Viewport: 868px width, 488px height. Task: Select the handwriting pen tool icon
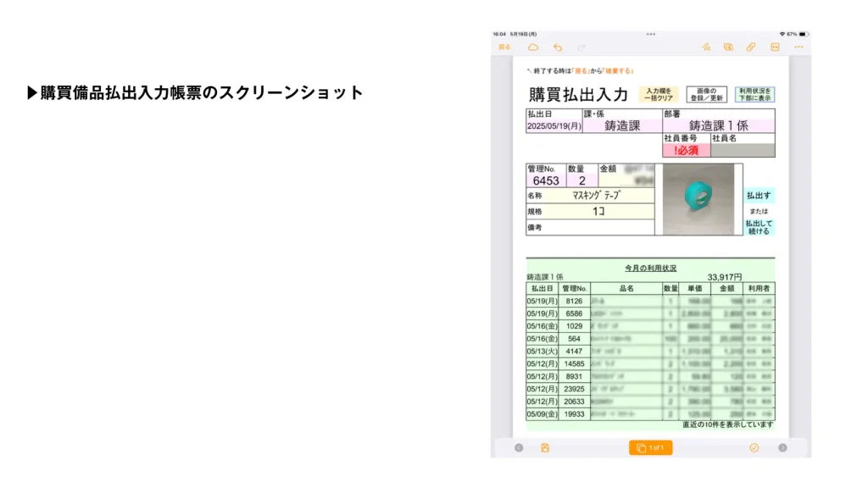click(x=705, y=47)
